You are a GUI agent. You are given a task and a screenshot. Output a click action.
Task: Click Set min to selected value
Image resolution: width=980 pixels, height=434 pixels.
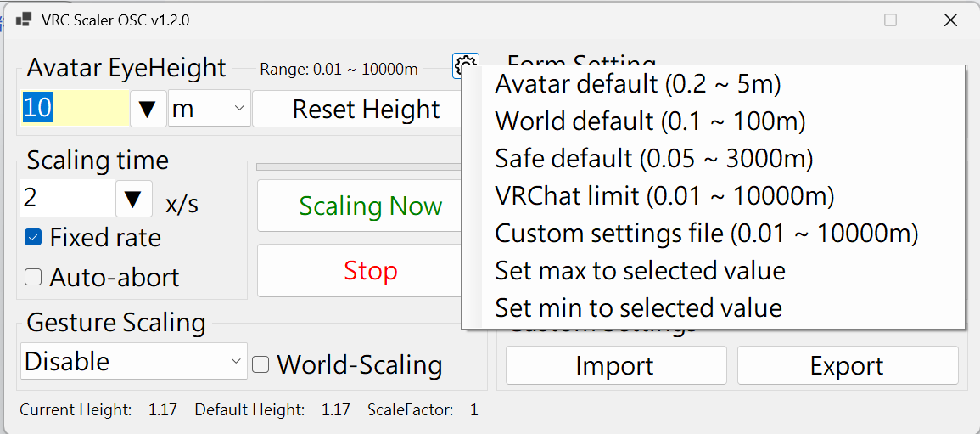tap(713, 307)
